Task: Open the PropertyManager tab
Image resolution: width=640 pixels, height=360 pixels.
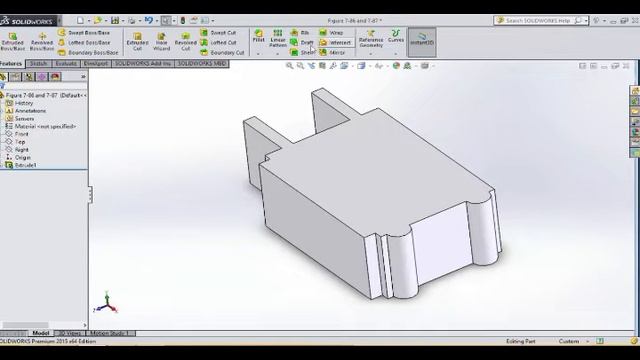Action: (16, 77)
